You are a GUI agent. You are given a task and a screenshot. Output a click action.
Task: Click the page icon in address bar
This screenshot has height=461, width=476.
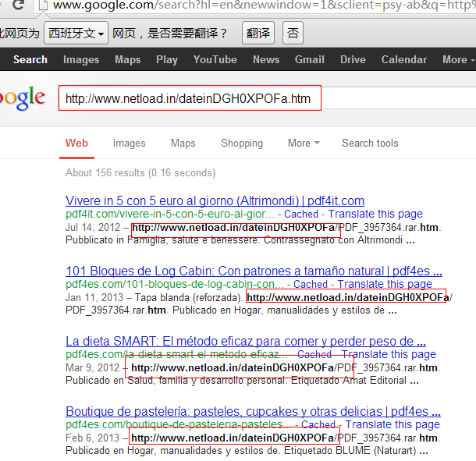click(x=44, y=5)
